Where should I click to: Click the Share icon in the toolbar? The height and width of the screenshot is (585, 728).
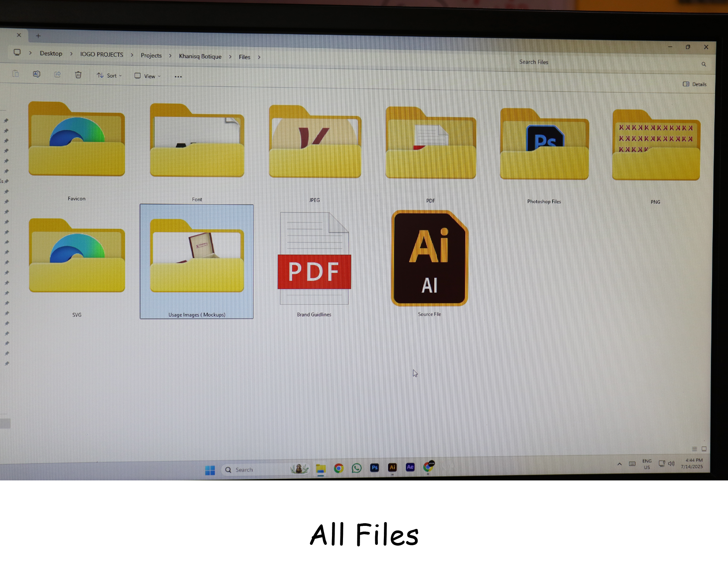click(58, 74)
